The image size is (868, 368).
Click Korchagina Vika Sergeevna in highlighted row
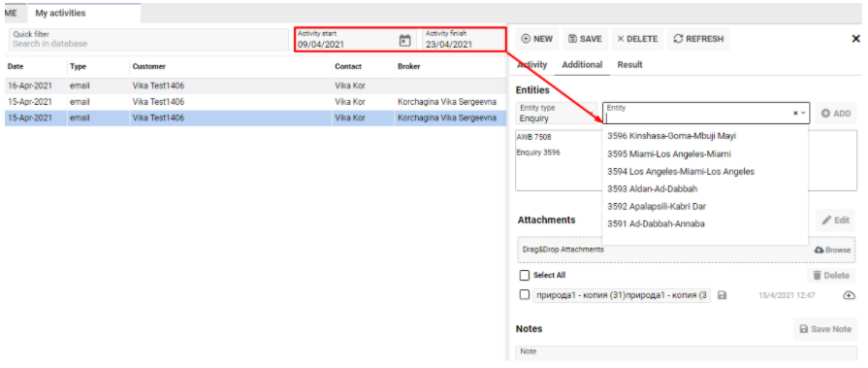447,118
